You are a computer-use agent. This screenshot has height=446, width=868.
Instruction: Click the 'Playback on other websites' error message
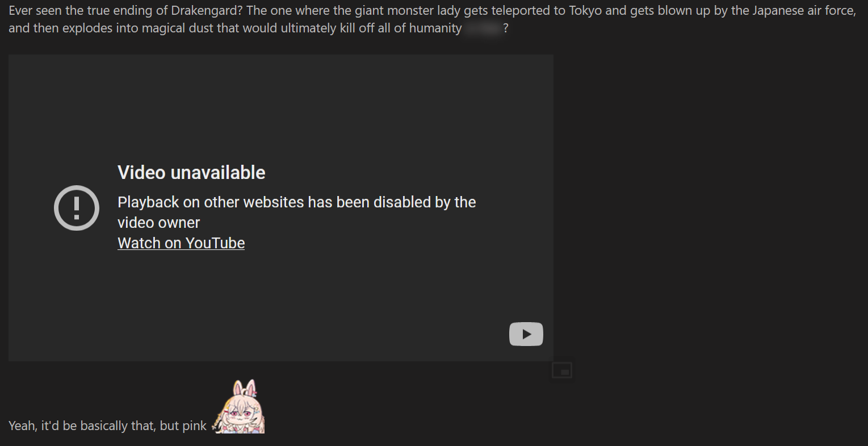(297, 212)
